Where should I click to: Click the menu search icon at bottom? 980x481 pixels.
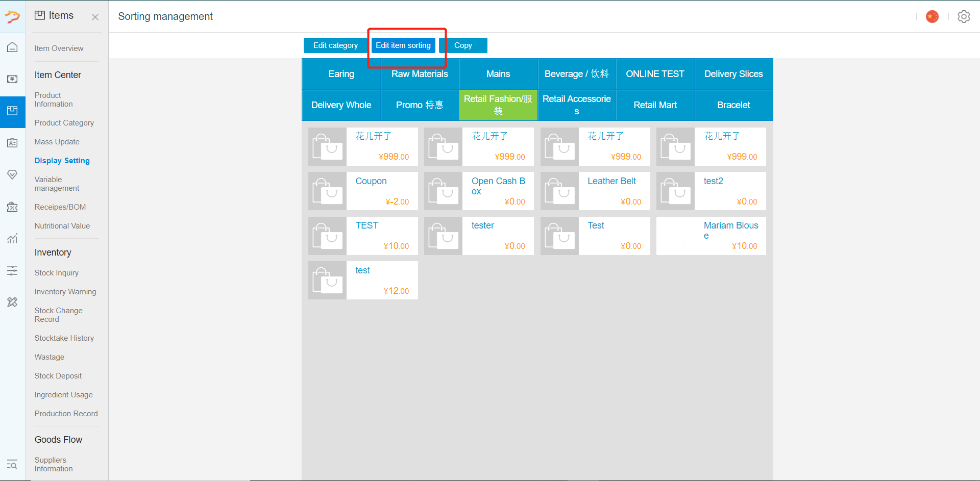[12, 464]
